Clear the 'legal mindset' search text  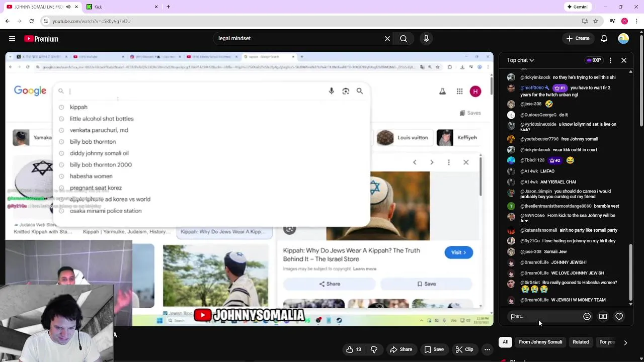[387, 38]
